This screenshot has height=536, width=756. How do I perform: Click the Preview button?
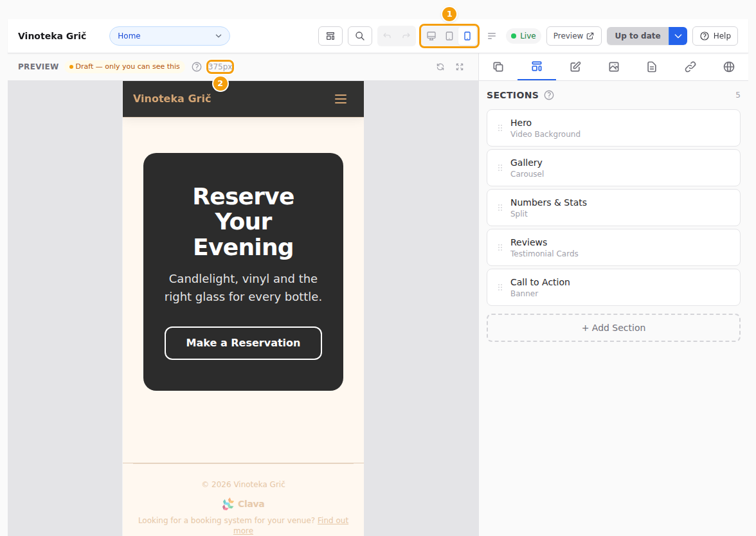coord(573,36)
